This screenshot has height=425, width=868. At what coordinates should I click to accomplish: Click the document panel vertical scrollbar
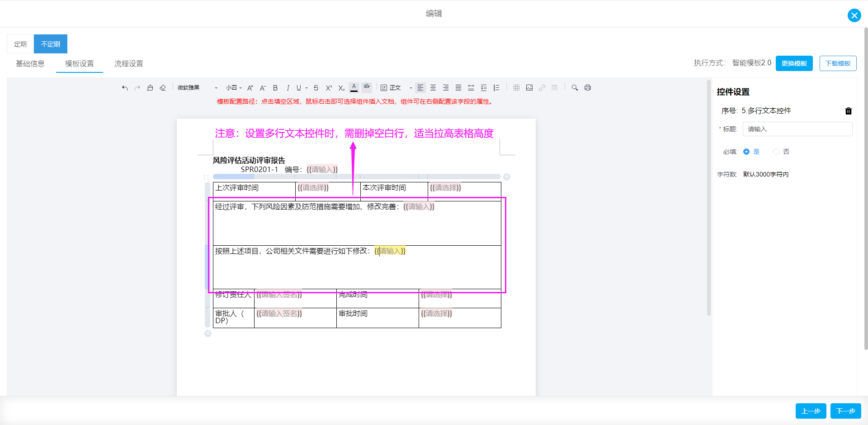709,198
